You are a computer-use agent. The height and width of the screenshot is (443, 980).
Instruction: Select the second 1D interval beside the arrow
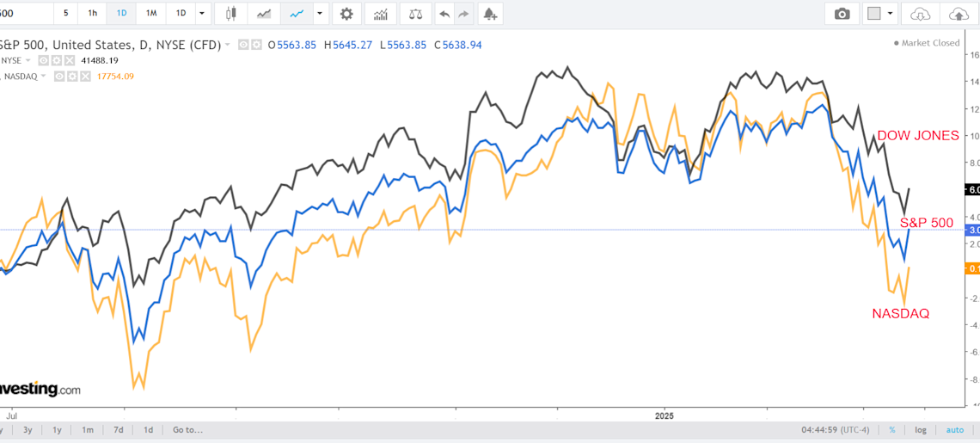click(x=181, y=13)
